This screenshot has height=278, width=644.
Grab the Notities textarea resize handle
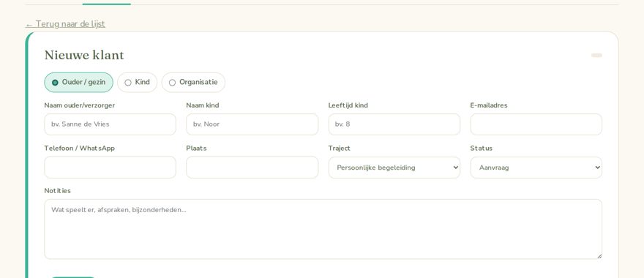(599, 256)
